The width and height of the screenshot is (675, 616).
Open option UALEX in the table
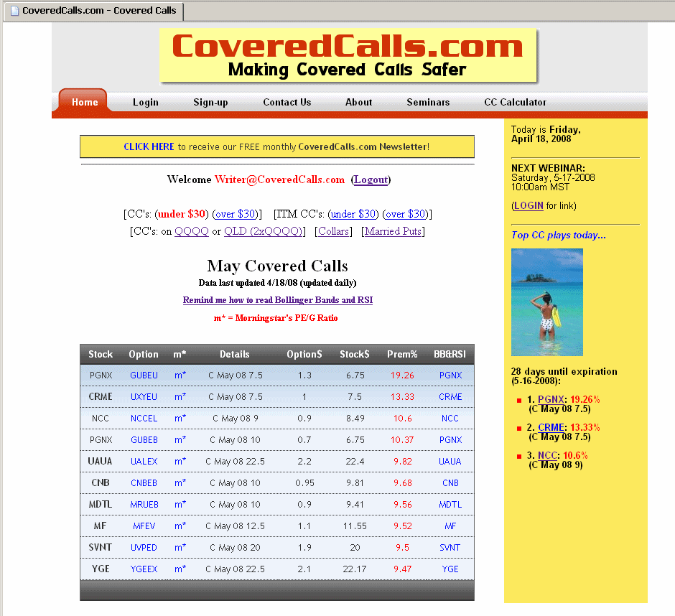click(144, 462)
